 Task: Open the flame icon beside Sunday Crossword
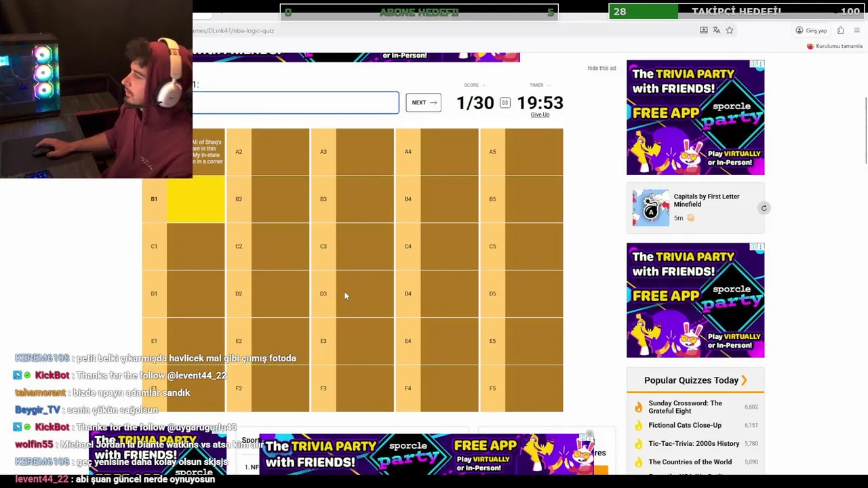click(x=638, y=407)
